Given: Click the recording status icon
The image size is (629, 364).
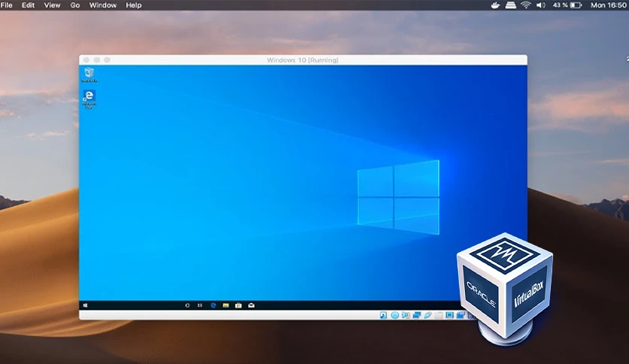Looking at the screenshot, I should pos(460,316).
